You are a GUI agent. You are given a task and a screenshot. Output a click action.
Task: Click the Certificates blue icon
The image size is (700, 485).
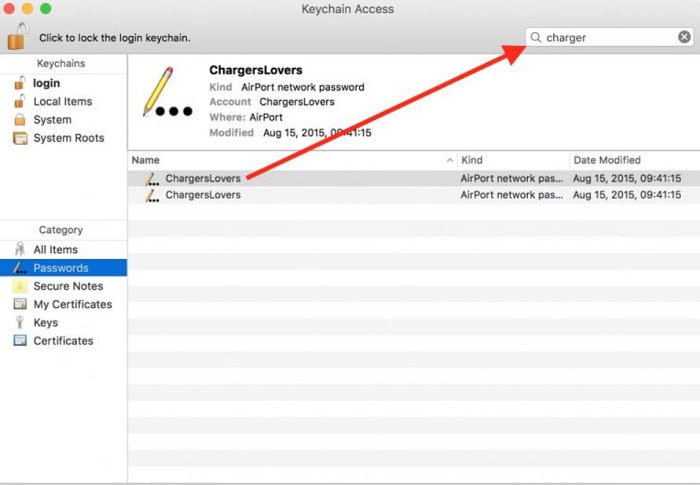20,340
